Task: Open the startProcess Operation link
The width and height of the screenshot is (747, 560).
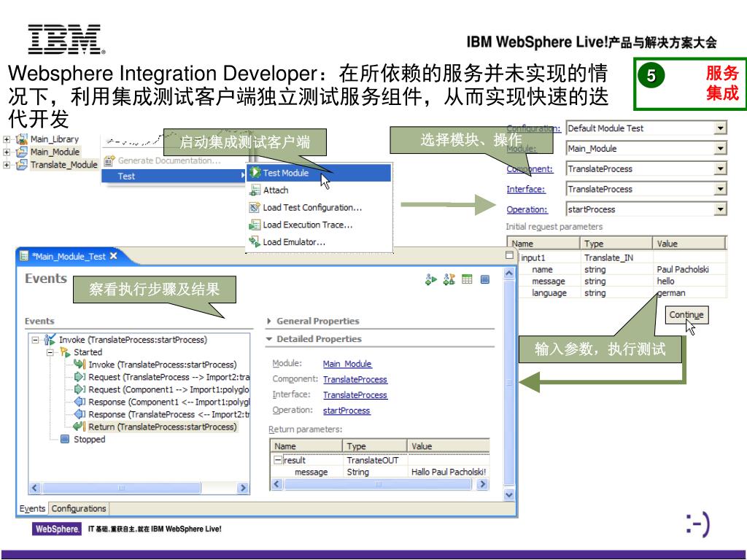Action: pyautogui.click(x=347, y=411)
